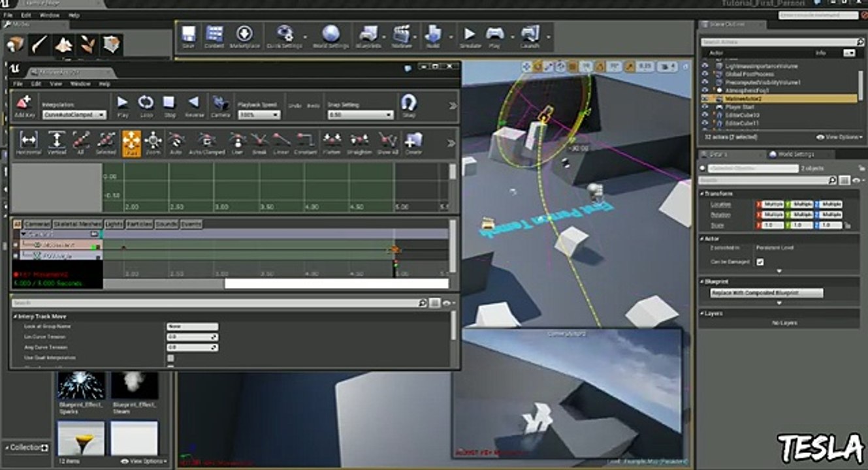Expand Matinee playback toolbar overflow chevron
Viewport: 868px width, 470px height.
[453, 106]
